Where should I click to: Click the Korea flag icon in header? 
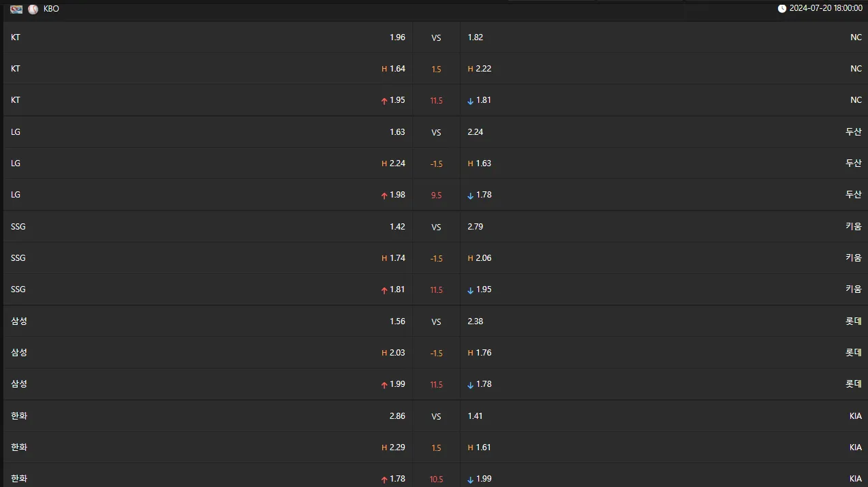pos(16,9)
